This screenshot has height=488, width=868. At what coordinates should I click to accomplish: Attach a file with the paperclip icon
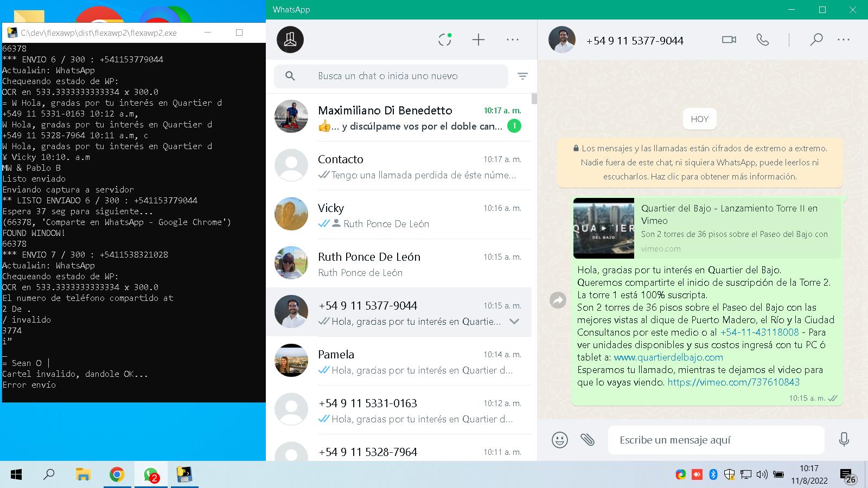[588, 440]
